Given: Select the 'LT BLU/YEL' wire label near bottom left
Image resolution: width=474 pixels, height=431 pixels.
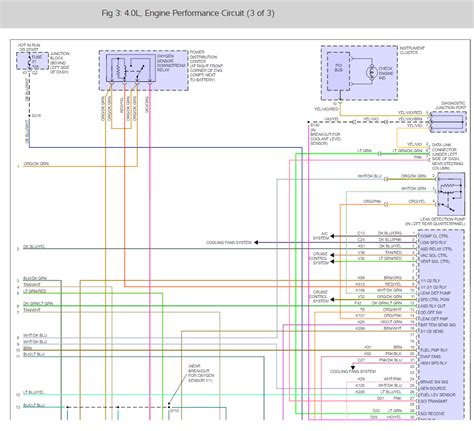Looking at the screenshot, I should pos(33,392).
